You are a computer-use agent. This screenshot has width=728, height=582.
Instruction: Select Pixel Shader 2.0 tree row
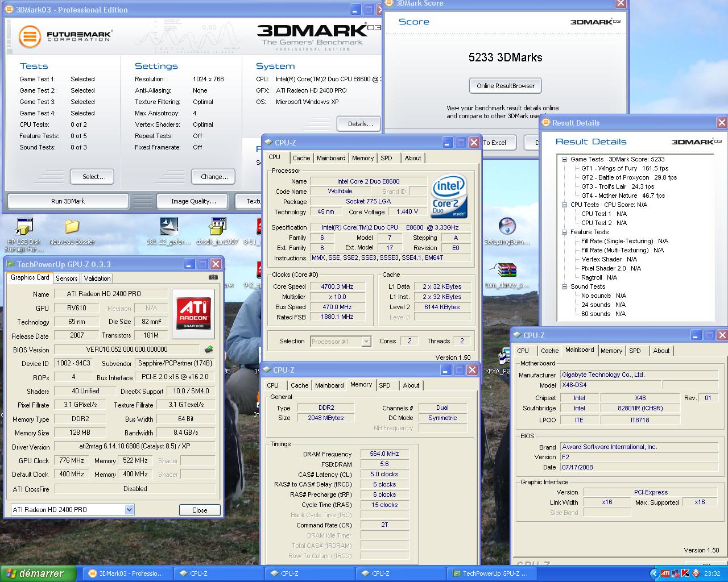coord(611,268)
